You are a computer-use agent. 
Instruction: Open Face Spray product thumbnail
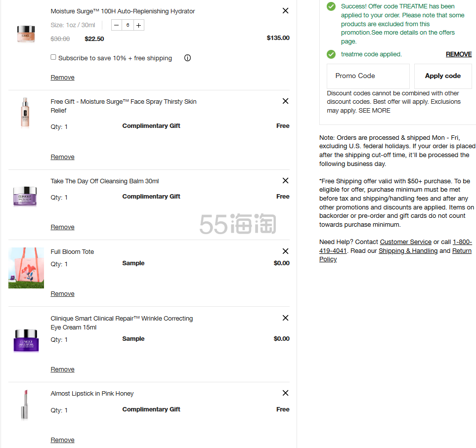[25, 112]
